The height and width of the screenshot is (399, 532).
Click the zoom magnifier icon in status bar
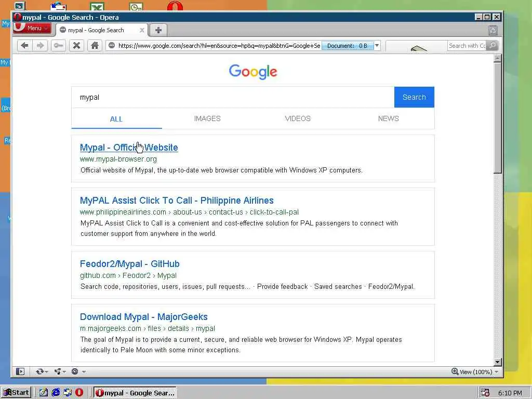pos(455,371)
